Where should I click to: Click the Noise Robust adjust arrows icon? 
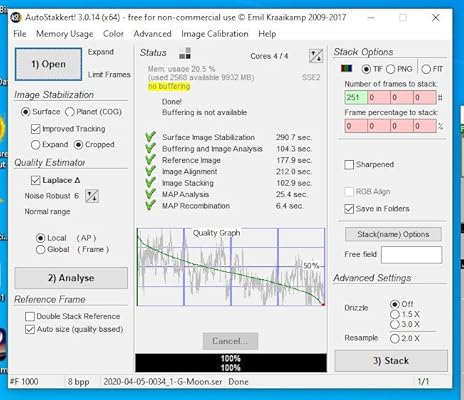pos(92,196)
